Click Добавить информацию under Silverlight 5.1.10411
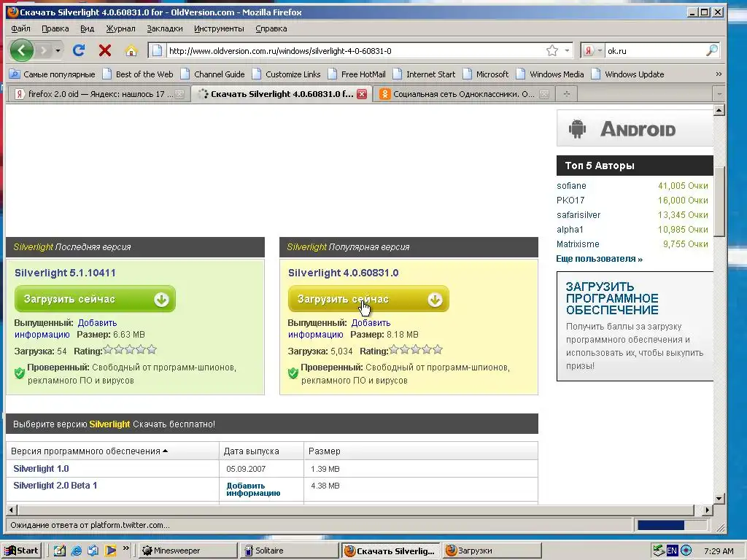 click(97, 323)
